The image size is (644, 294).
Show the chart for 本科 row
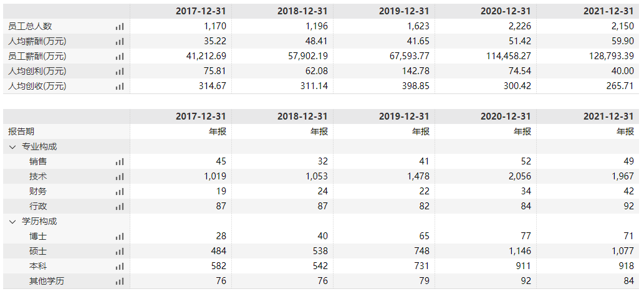pyautogui.click(x=120, y=266)
